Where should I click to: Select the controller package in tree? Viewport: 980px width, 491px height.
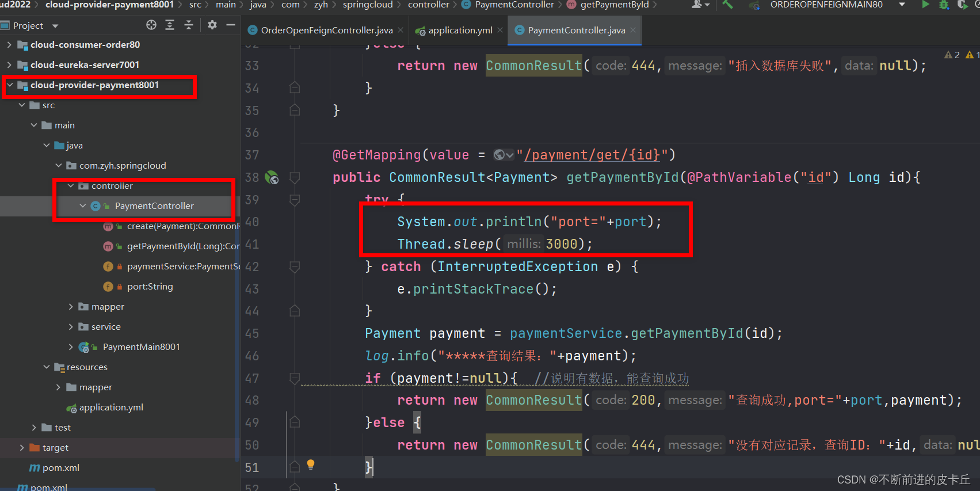click(x=112, y=185)
